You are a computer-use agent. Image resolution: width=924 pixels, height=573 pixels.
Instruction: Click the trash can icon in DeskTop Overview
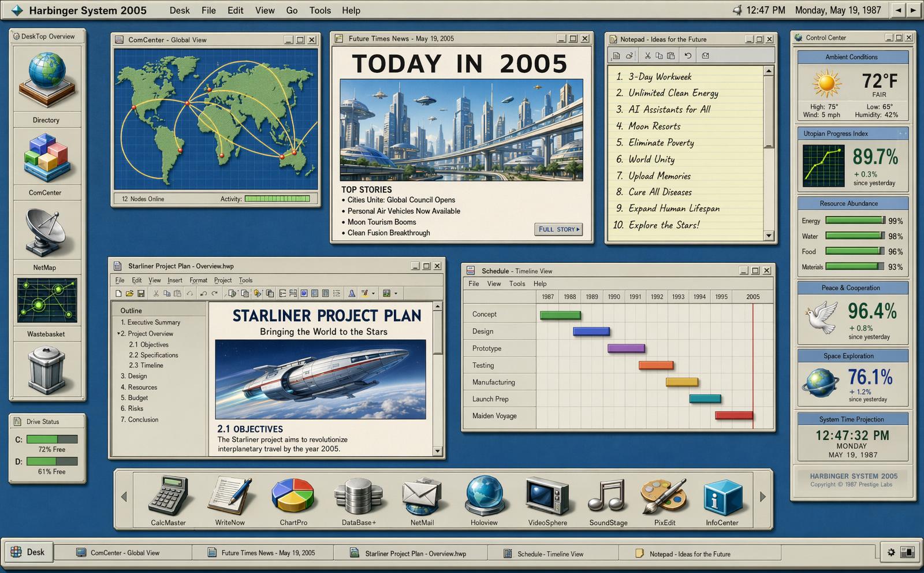pyautogui.click(x=47, y=370)
